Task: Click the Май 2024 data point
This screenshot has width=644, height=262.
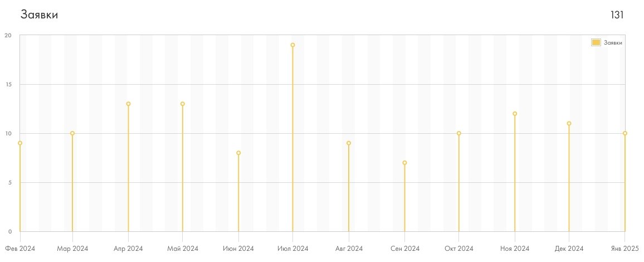Action: (183, 104)
